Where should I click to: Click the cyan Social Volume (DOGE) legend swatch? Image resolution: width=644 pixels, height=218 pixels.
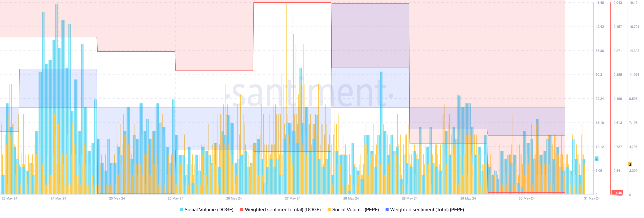(181, 210)
